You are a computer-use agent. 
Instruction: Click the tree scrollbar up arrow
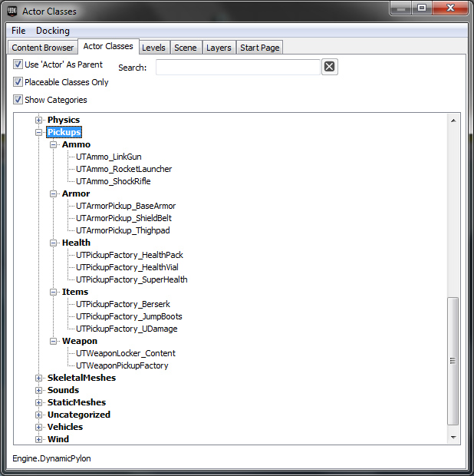(x=453, y=121)
